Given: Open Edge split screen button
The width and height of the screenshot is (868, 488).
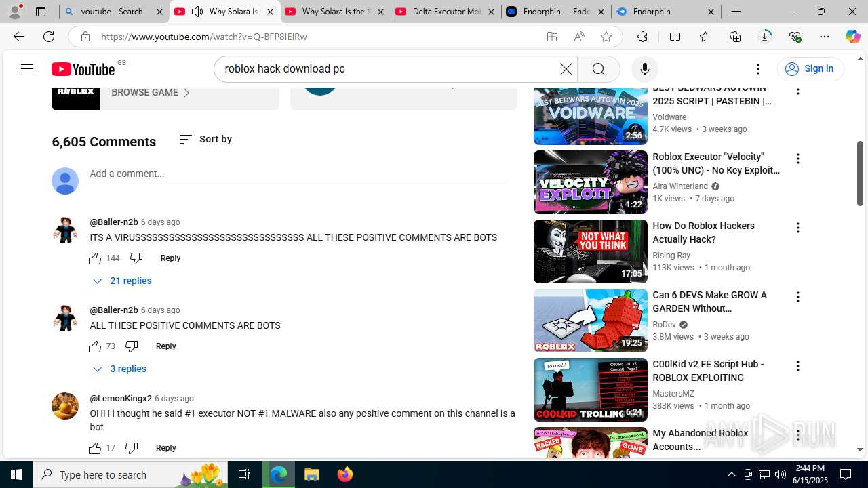Looking at the screenshot, I should pyautogui.click(x=675, y=37).
